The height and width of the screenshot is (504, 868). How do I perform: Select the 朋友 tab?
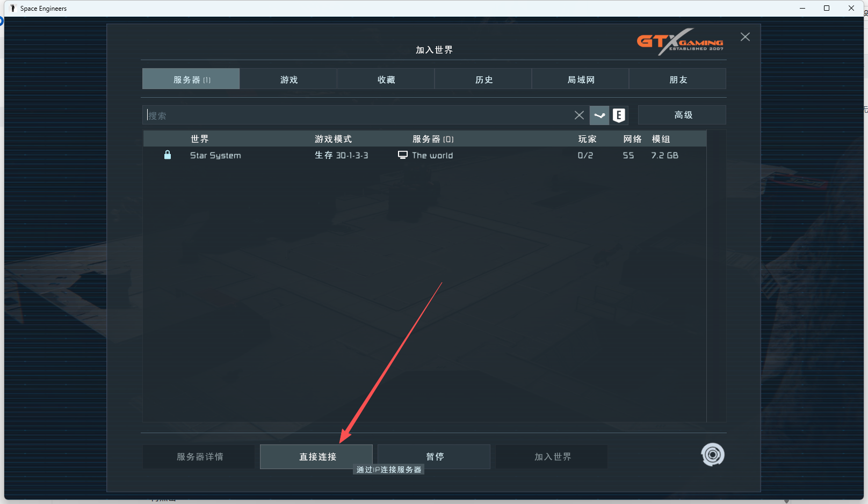[x=678, y=79]
